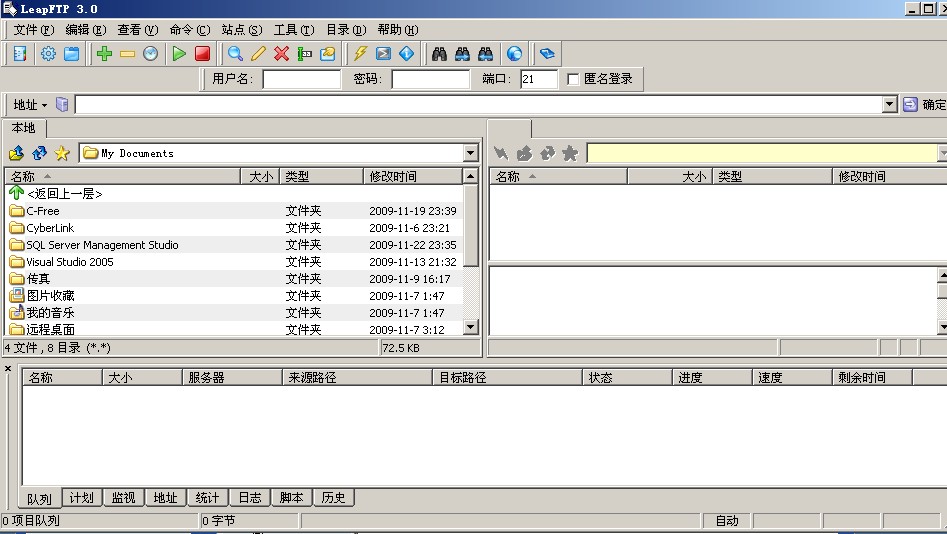Click the local list scrollbar down arrow
Screen dimensions: 947x534
470,327
